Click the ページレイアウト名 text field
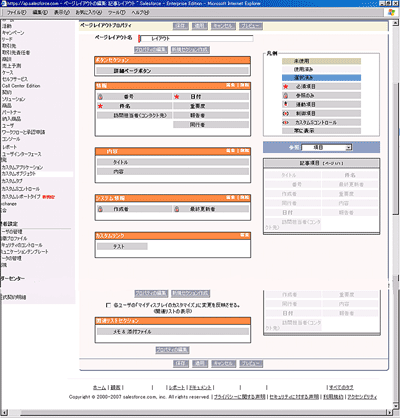Viewport: 400px width, 418px height. pyautogui.click(x=196, y=38)
